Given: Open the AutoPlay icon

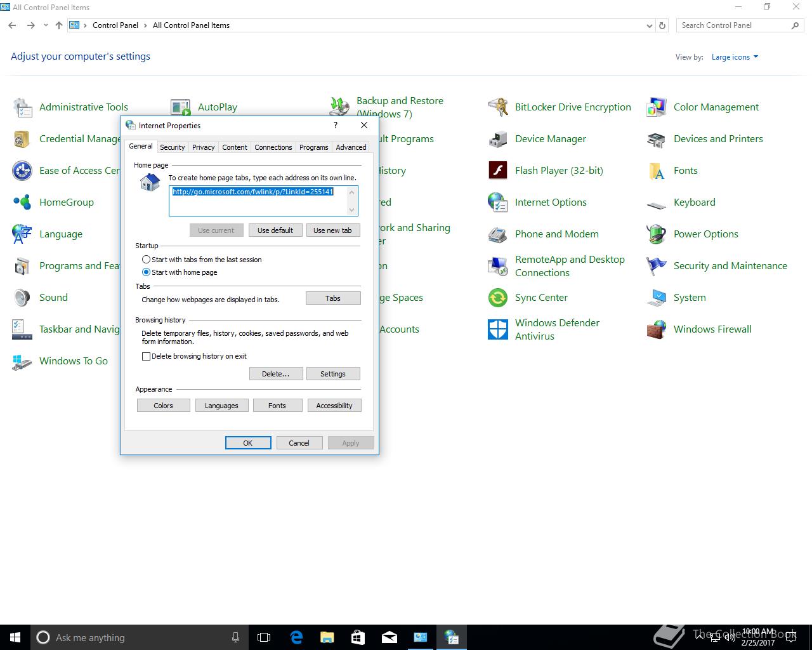Looking at the screenshot, I should pos(181,107).
